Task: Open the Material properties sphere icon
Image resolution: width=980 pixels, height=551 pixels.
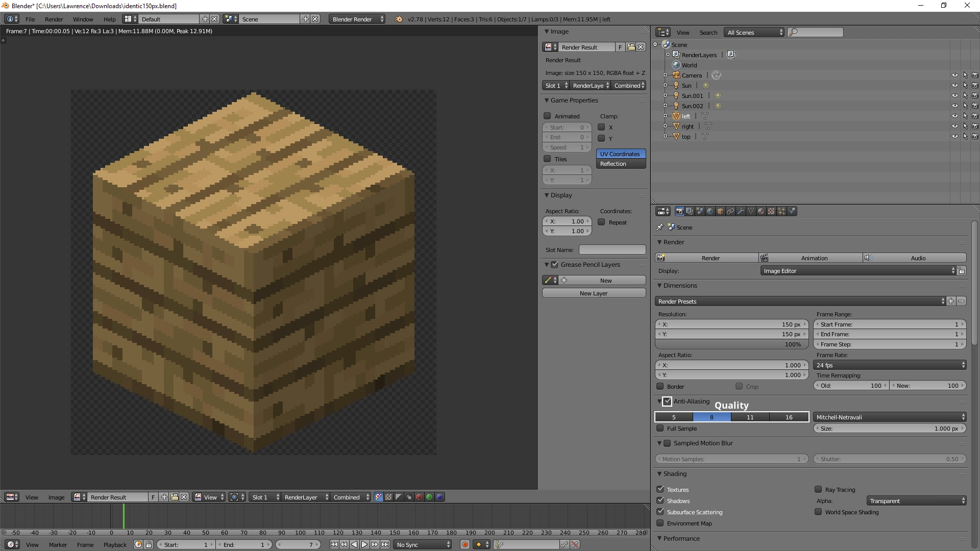Action: point(761,211)
